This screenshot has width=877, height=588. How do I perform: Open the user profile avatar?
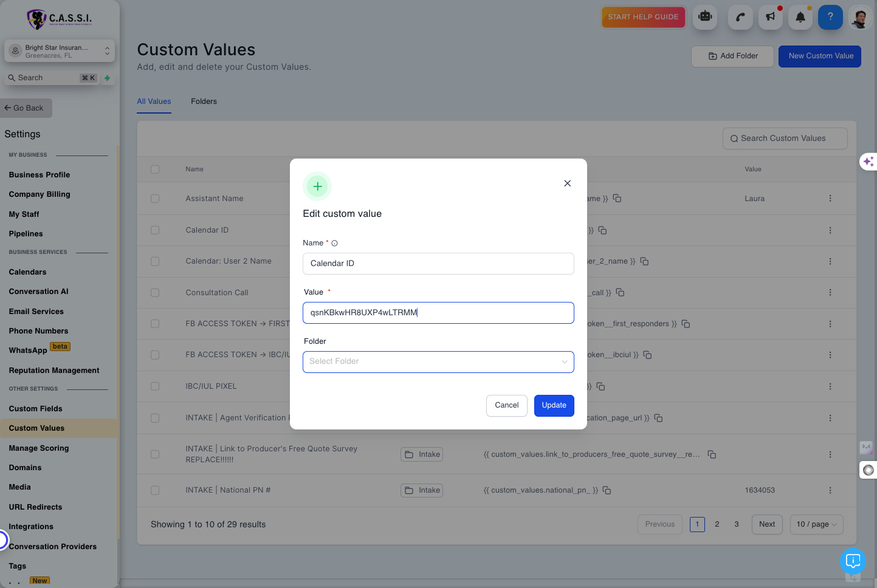tap(859, 17)
